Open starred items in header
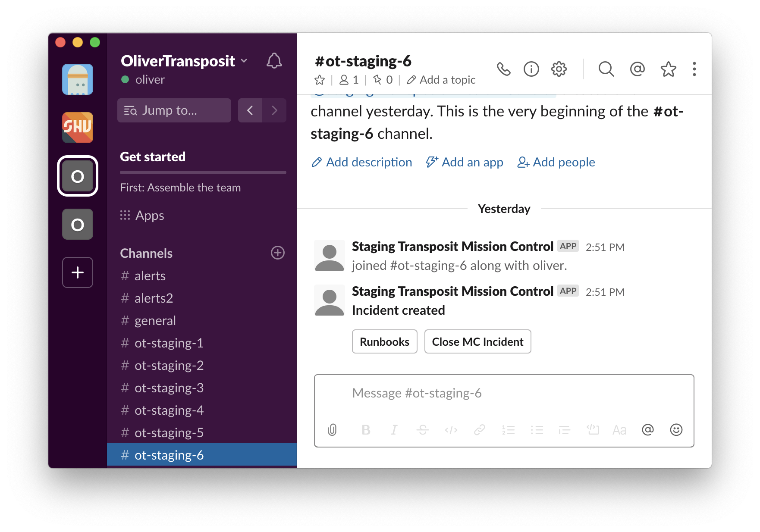The height and width of the screenshot is (532, 760). (x=668, y=69)
